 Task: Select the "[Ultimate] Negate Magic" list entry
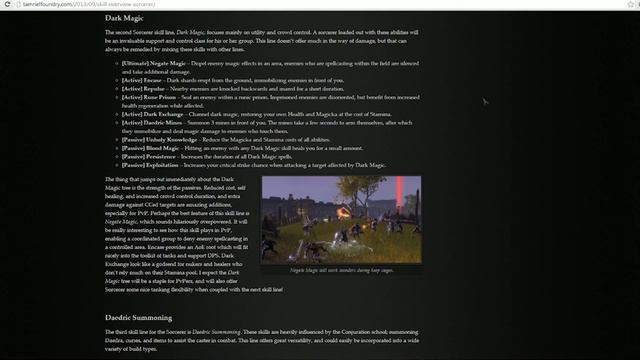tap(270, 68)
